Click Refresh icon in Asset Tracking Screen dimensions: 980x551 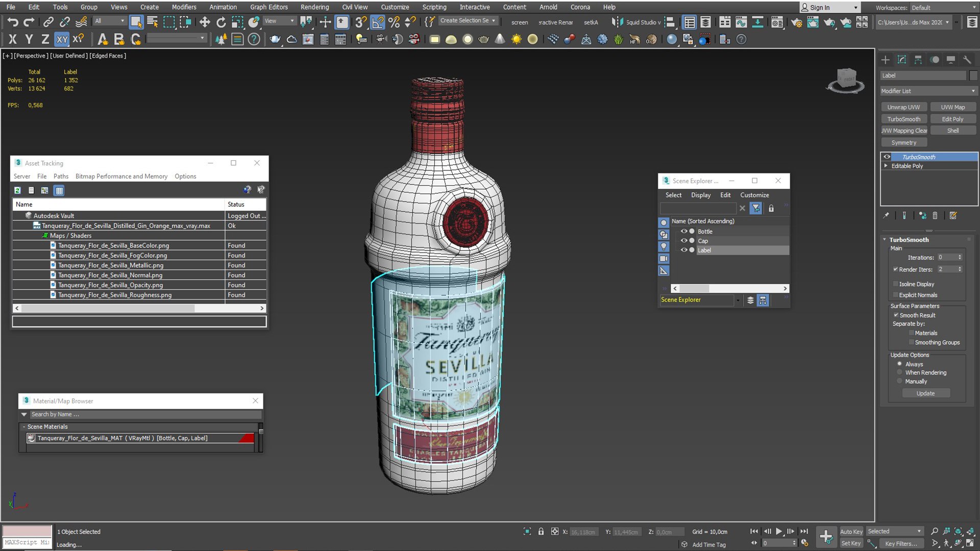(17, 190)
